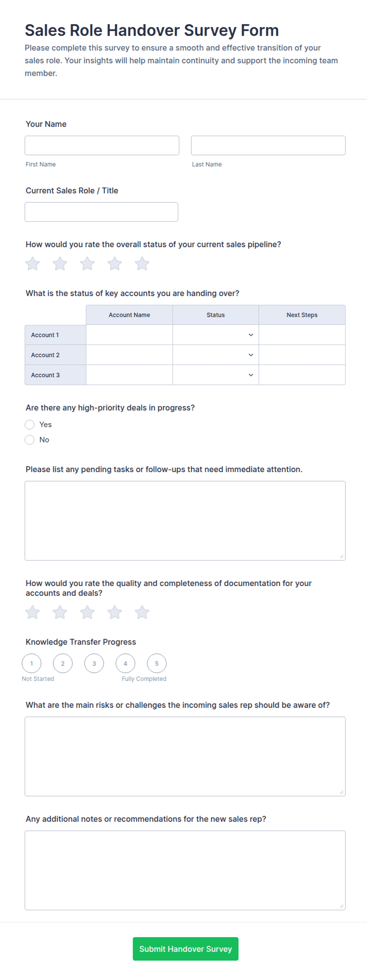Open Status dropdown for Account 2
Image resolution: width=367 pixels, height=980 pixels.
(215, 355)
